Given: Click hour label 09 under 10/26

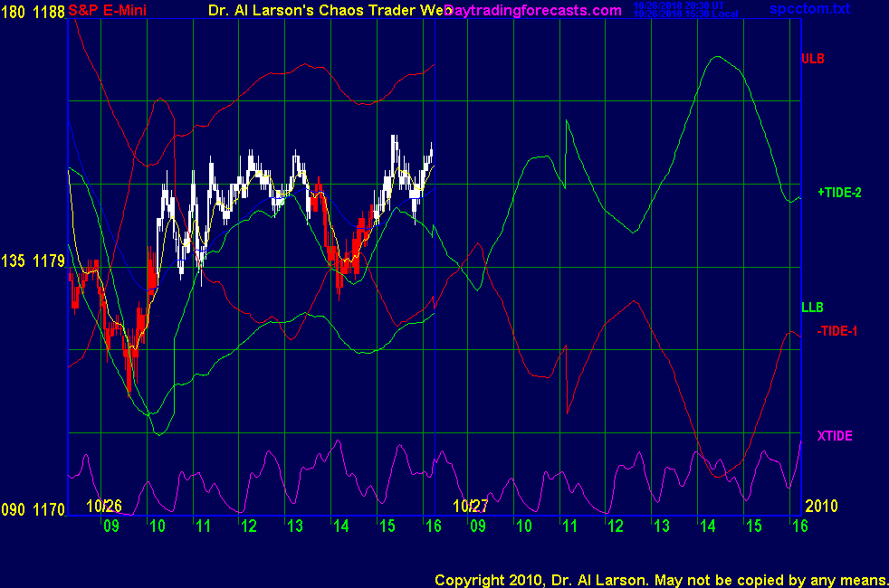Looking at the screenshot, I should pyautogui.click(x=111, y=526).
